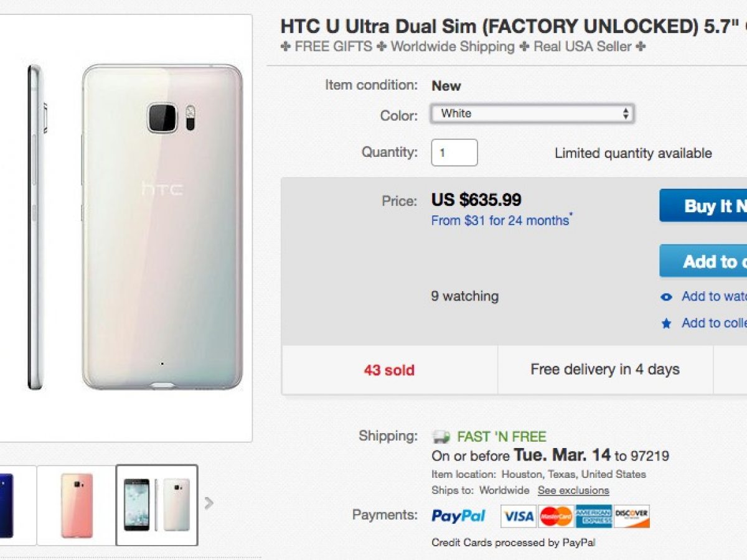The height and width of the screenshot is (560, 747).
Task: Click the From $31 for 24 months link
Action: pos(500,220)
